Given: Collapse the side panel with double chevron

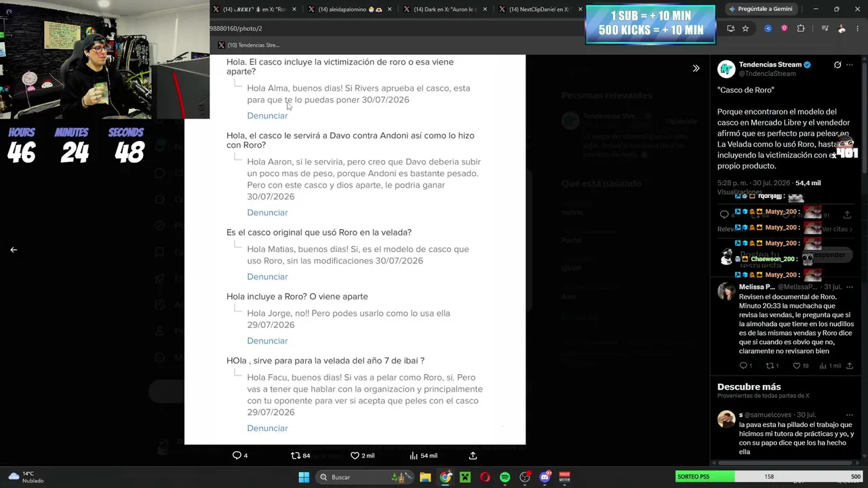Looking at the screenshot, I should click(x=696, y=68).
